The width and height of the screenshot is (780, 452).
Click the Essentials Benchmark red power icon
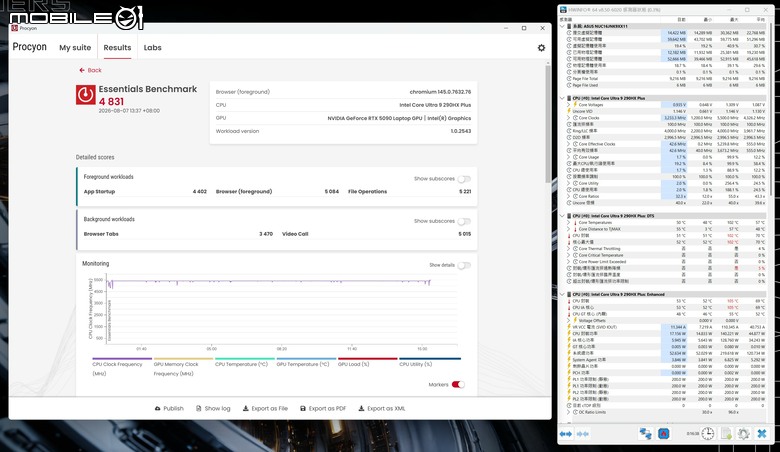point(86,94)
